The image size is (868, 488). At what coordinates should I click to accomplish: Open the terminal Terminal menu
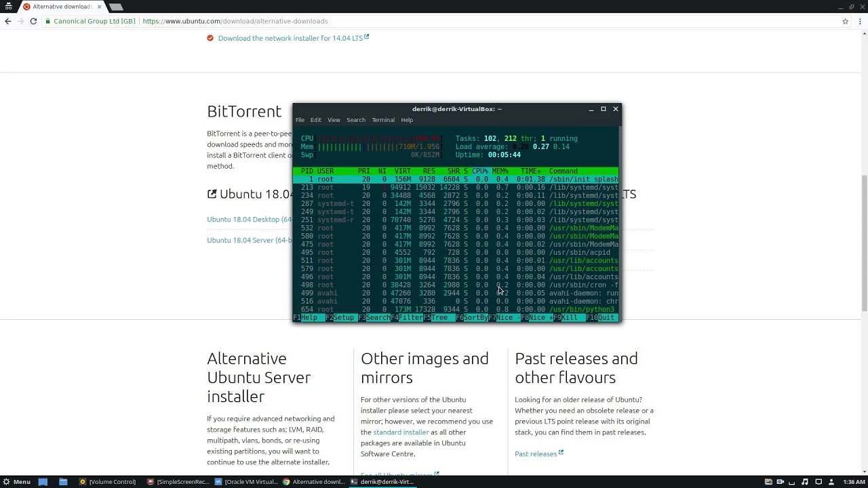click(383, 120)
